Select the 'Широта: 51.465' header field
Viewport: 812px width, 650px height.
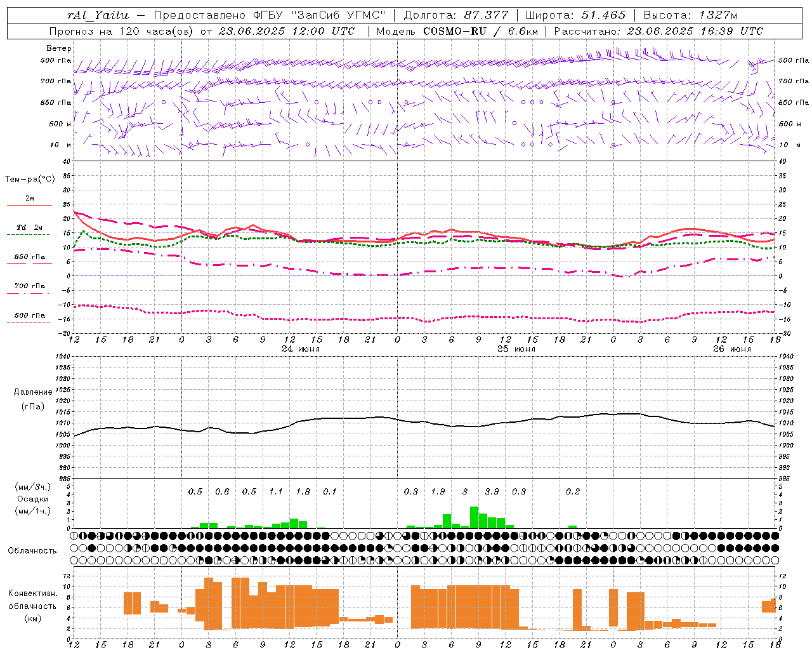click(x=575, y=15)
